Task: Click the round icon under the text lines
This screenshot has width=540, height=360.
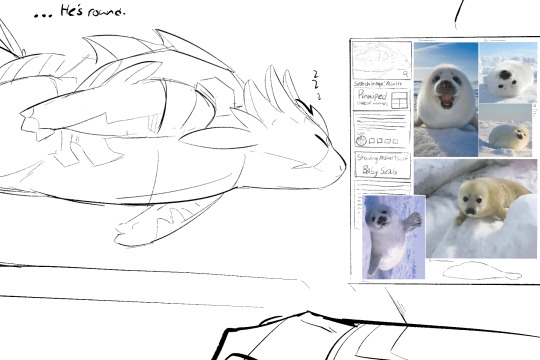Action: pyautogui.click(x=361, y=141)
